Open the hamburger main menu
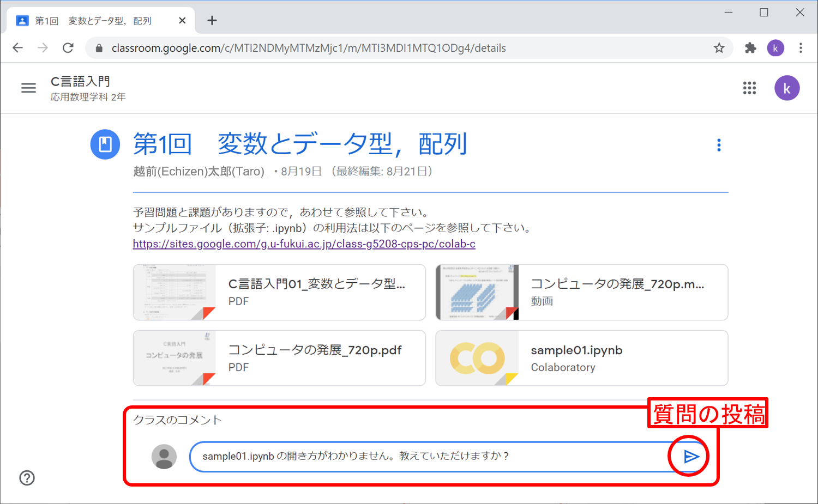Image resolution: width=818 pixels, height=504 pixels. tap(28, 88)
